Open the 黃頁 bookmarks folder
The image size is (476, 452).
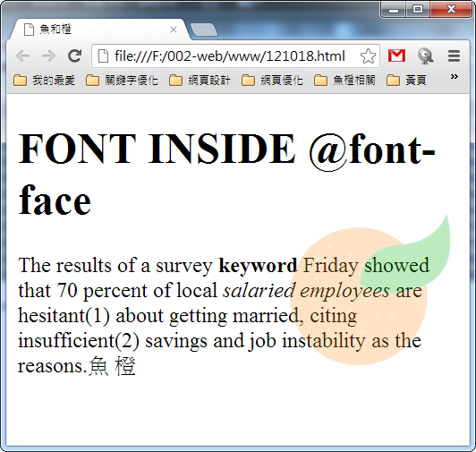coord(407,81)
